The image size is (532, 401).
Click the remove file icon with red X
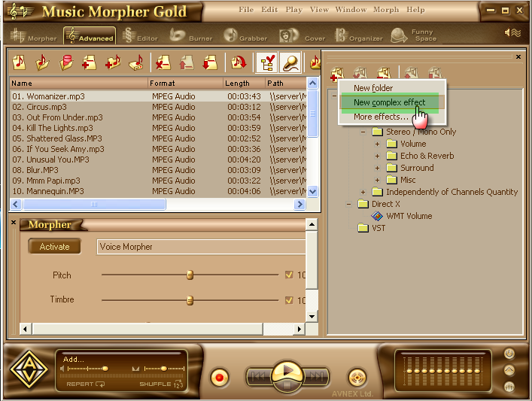tap(163, 62)
